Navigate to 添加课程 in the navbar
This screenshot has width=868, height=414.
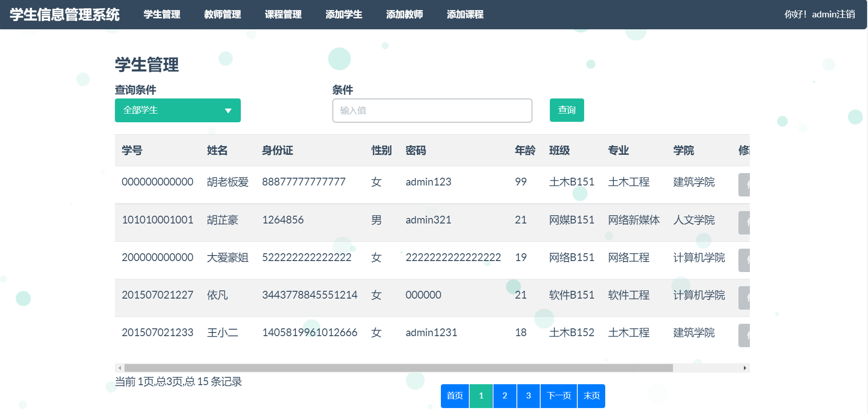[465, 15]
